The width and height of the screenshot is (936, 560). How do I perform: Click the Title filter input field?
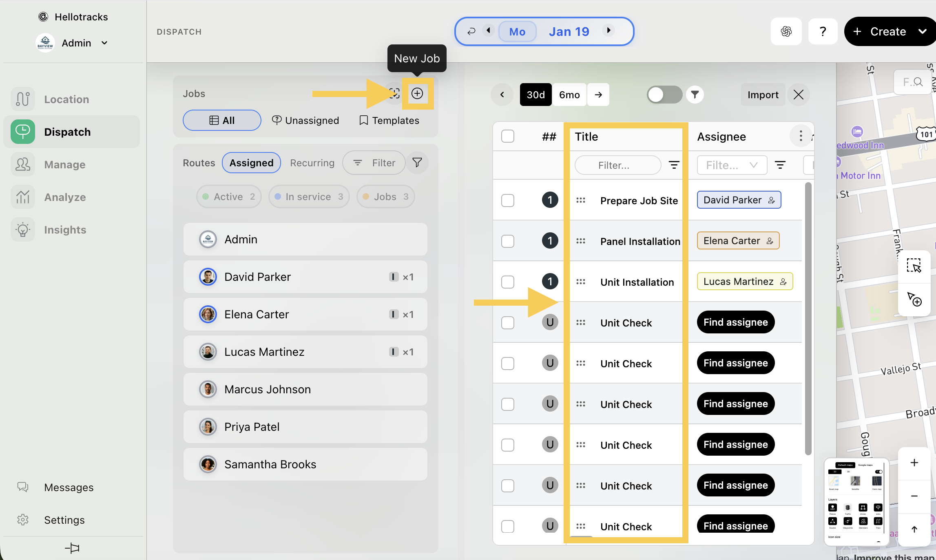[x=617, y=165]
